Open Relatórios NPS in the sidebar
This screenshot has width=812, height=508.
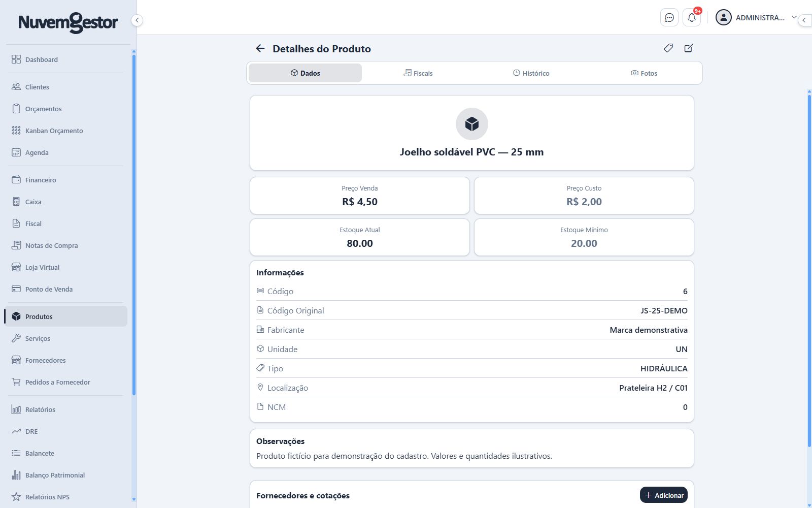(x=65, y=497)
